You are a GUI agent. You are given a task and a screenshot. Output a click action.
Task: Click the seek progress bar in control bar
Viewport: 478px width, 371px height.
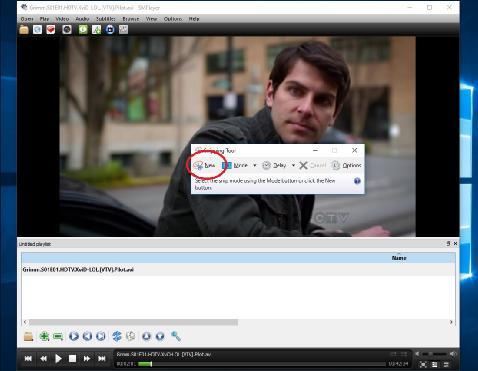(x=262, y=364)
